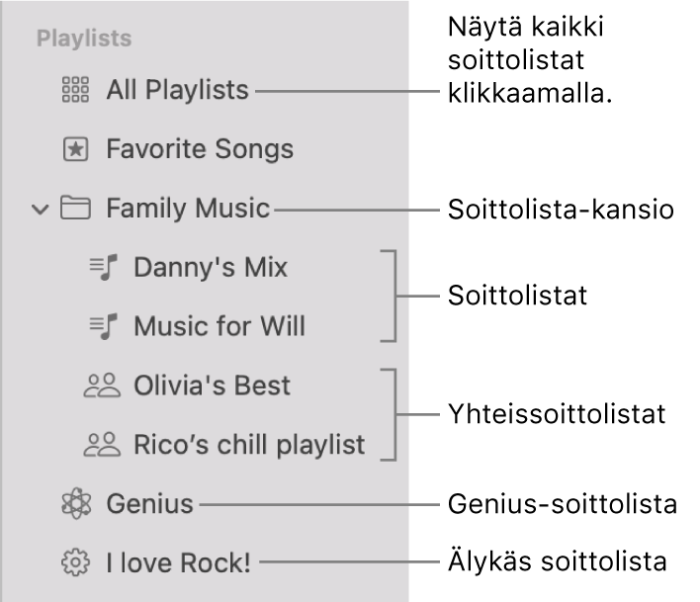Click the I love Rock! gear icon
This screenshot has height=602, width=700.
click(x=75, y=563)
